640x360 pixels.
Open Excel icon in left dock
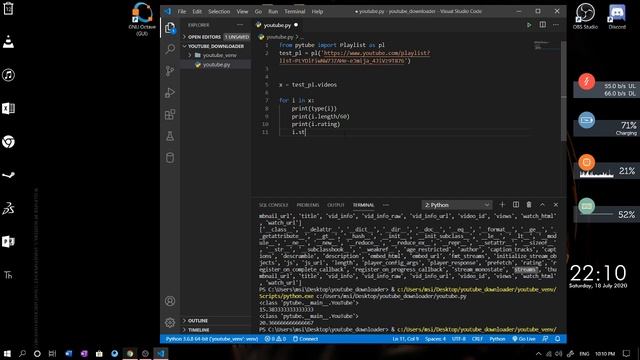pyautogui.click(x=8, y=109)
